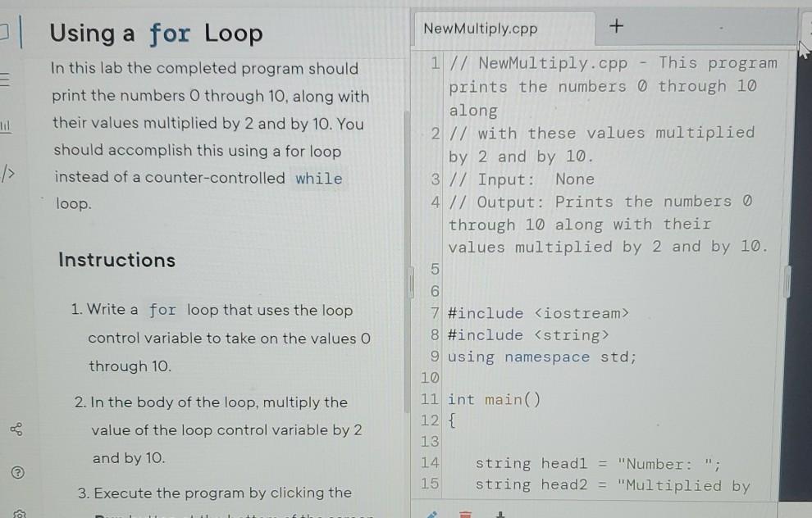Click line number 10 in gutter
The image size is (812, 518).
click(430, 379)
